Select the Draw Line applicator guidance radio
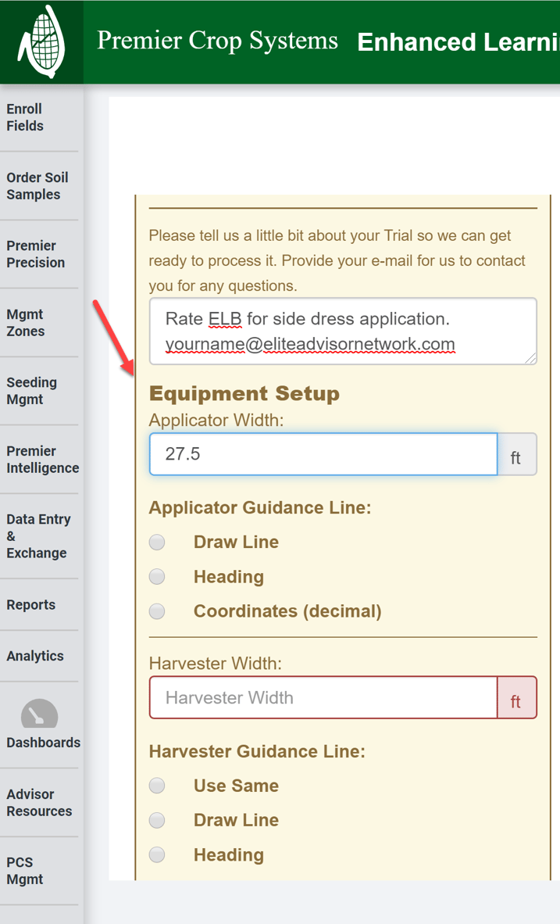The height and width of the screenshot is (924, 560). tap(157, 542)
